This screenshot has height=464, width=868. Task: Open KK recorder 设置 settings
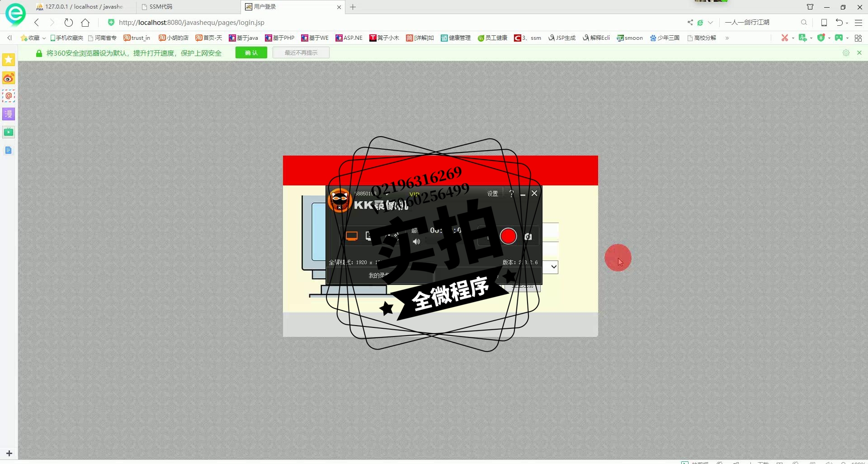tap(492, 194)
